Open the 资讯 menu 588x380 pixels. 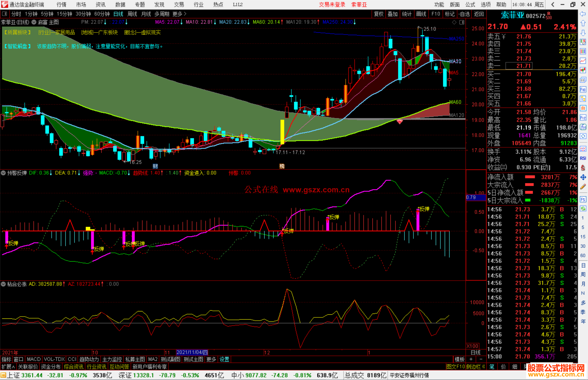100,5
